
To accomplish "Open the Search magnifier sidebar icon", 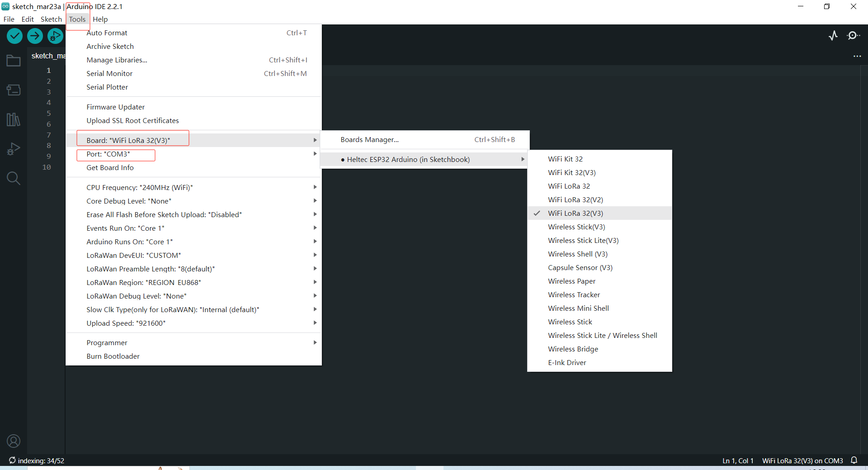I will (14, 178).
